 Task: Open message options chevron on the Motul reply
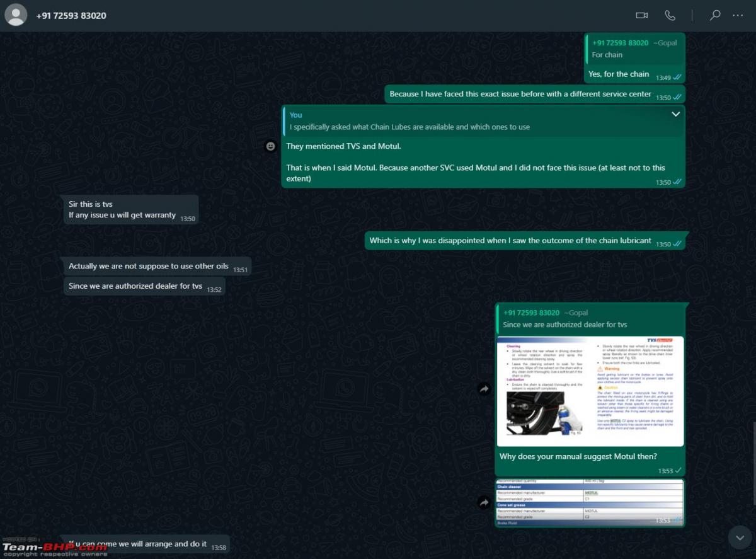click(676, 114)
